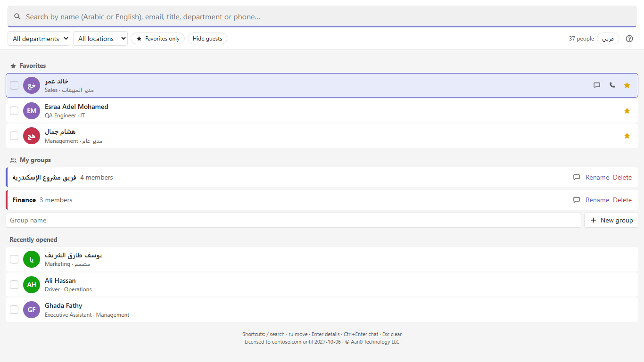Viewport: 644px width, 362px height.
Task: Remove هشام جمال from favorites star
Action: point(627,136)
